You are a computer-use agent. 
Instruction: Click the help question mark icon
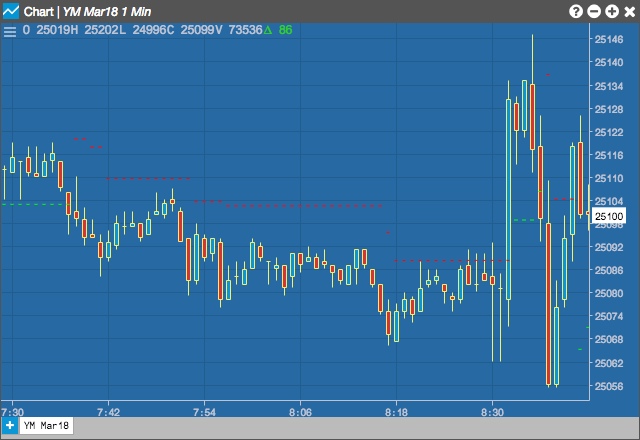pyautogui.click(x=576, y=11)
